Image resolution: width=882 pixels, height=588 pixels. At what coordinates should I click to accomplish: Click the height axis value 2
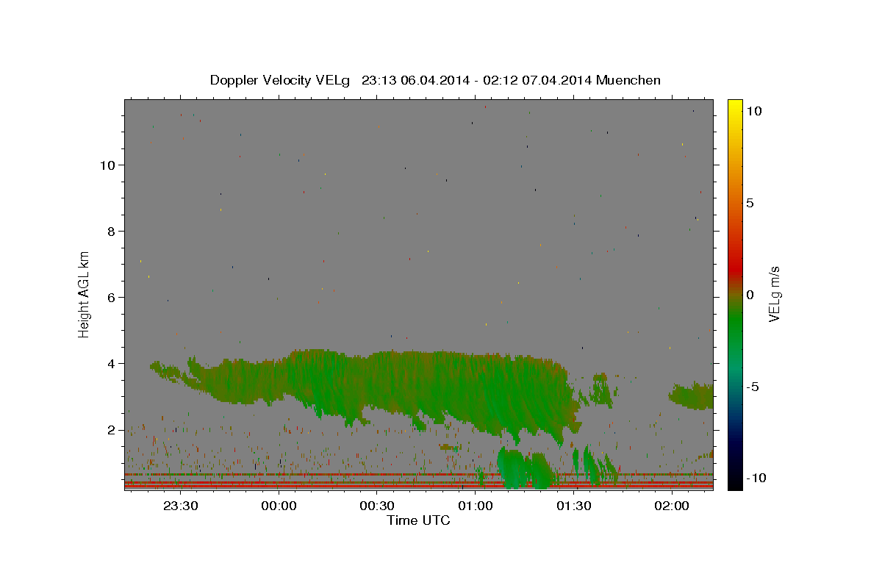(x=112, y=429)
